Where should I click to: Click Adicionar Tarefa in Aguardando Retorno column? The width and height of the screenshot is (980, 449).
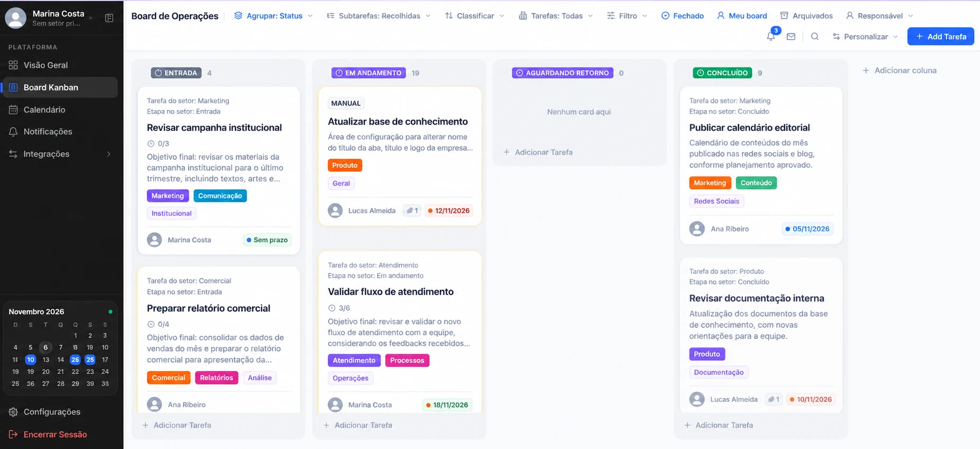(538, 152)
